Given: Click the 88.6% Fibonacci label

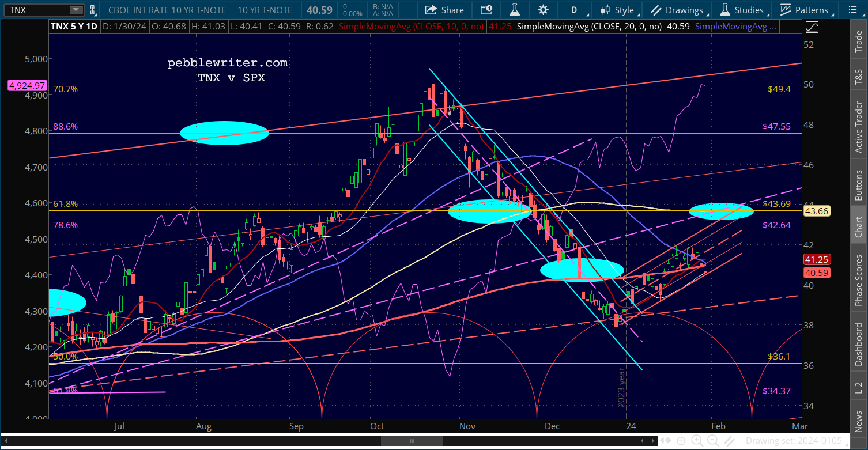Looking at the screenshot, I should pyautogui.click(x=65, y=127).
